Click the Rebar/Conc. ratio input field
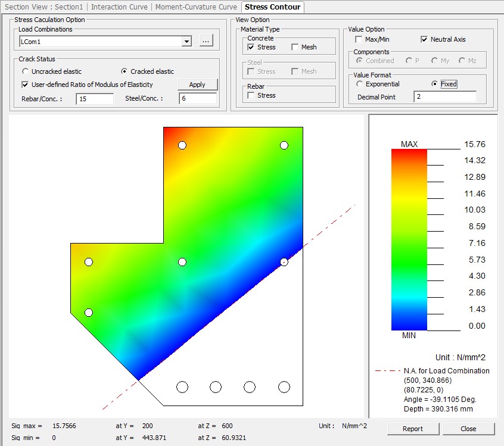The image size is (504, 446). pos(95,99)
